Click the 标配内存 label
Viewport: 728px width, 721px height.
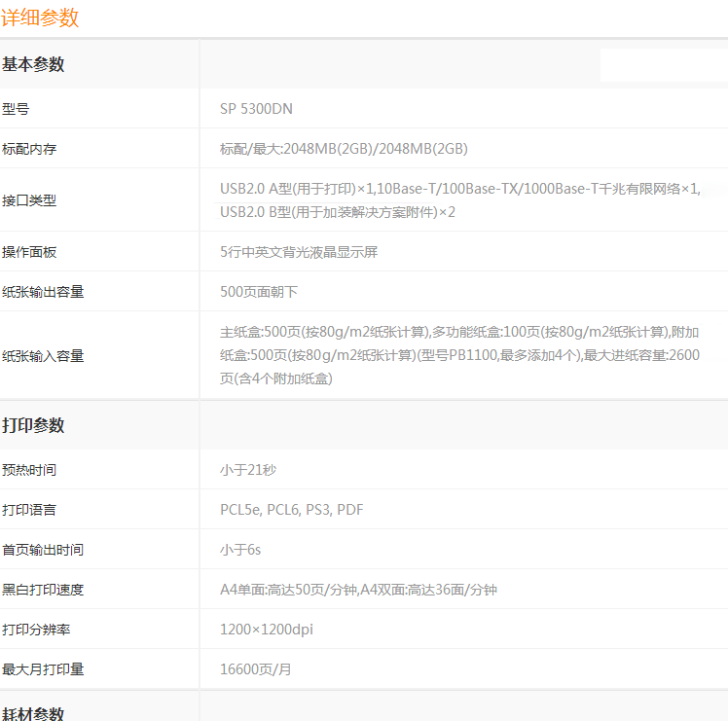[29, 149]
